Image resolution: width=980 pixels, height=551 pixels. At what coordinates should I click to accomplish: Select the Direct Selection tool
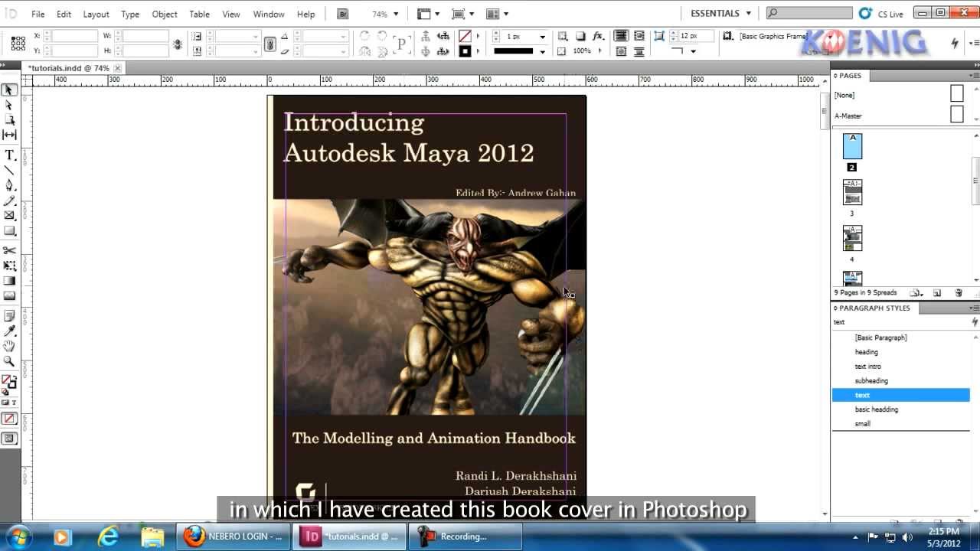9,105
